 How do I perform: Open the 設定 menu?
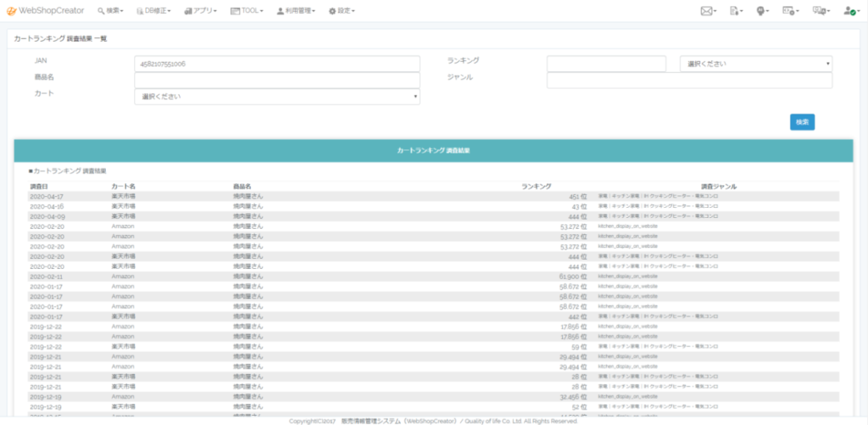(x=342, y=10)
